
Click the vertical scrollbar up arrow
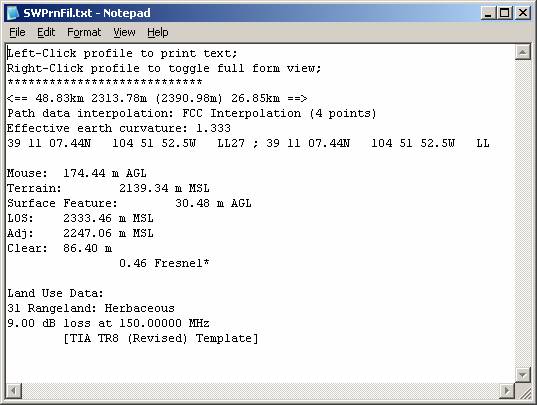(x=523, y=52)
